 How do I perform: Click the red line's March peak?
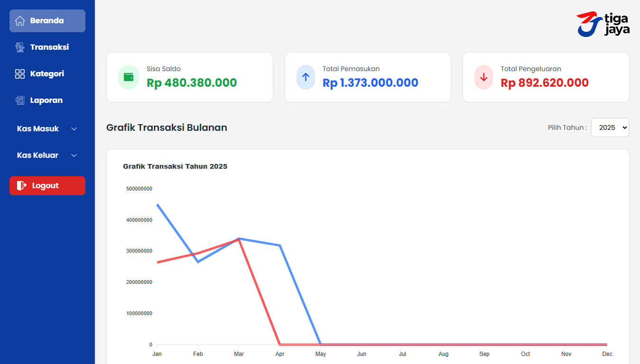(239, 240)
